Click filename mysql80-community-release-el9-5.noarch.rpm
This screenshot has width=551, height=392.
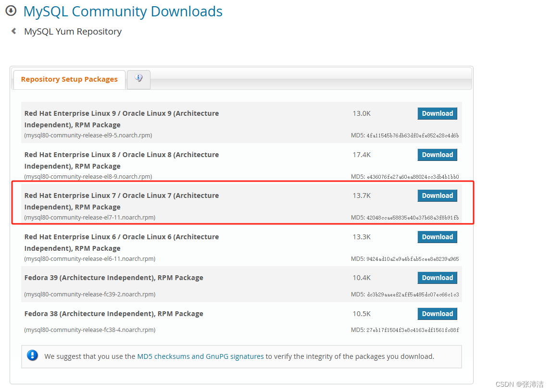(88, 135)
